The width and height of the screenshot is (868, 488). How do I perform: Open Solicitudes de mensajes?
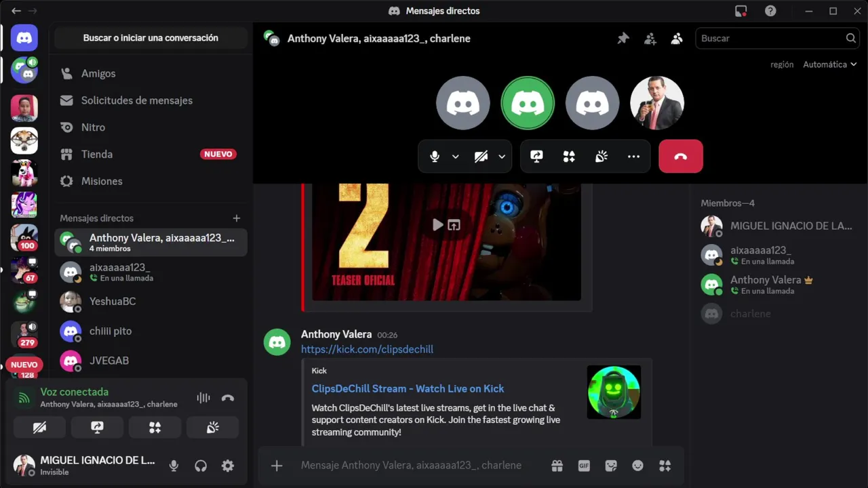pyautogui.click(x=151, y=100)
